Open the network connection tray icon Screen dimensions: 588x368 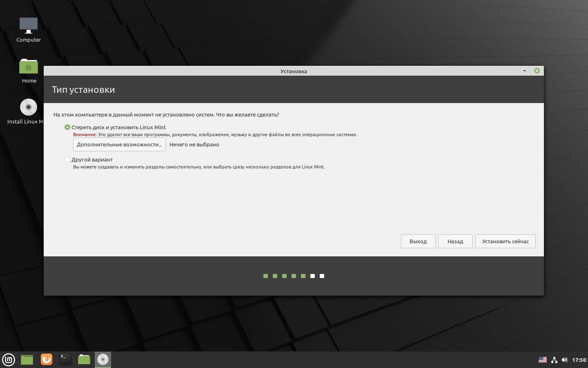point(554,360)
